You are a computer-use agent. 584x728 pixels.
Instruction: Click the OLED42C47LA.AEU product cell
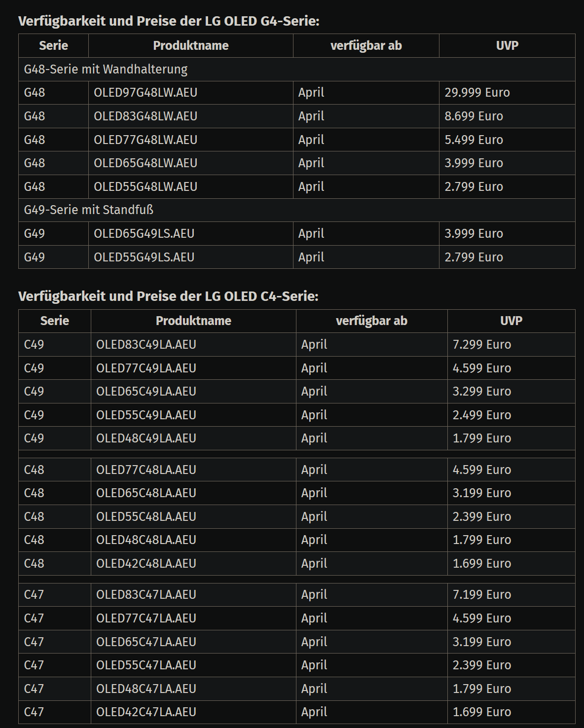point(193,712)
